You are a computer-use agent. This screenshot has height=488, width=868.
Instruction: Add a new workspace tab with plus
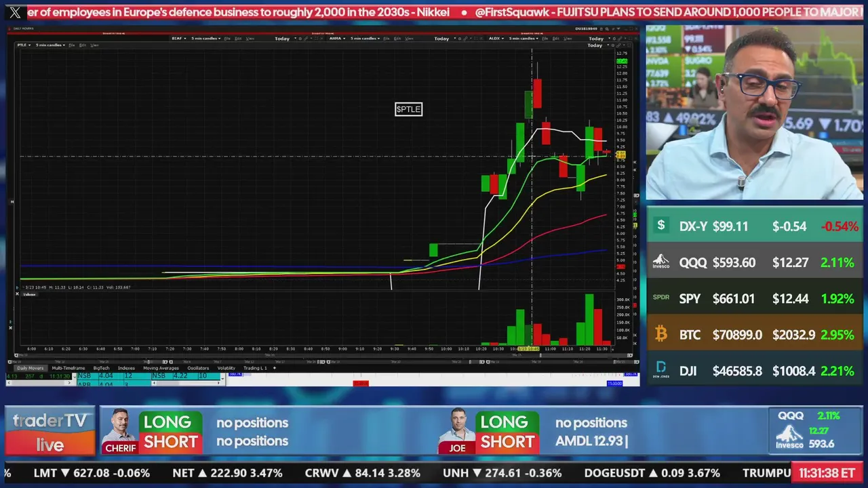[275, 368]
